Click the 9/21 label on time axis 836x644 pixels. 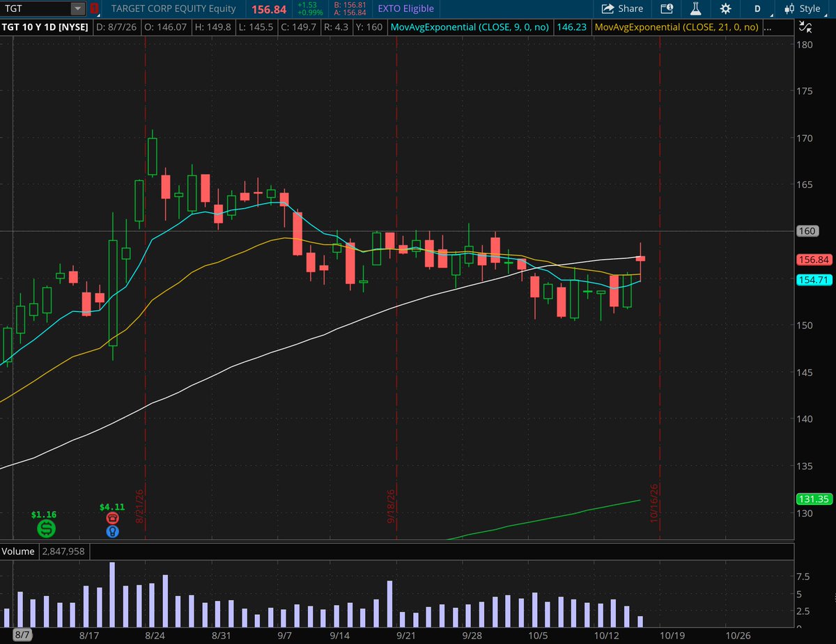pyautogui.click(x=407, y=635)
